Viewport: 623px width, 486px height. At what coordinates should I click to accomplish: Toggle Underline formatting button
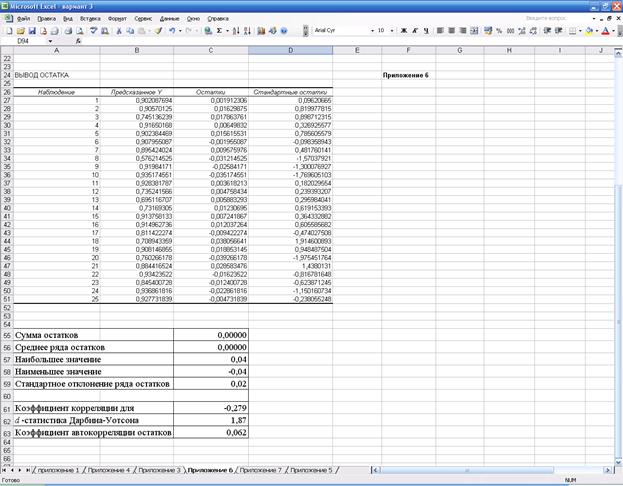[x=426, y=31]
